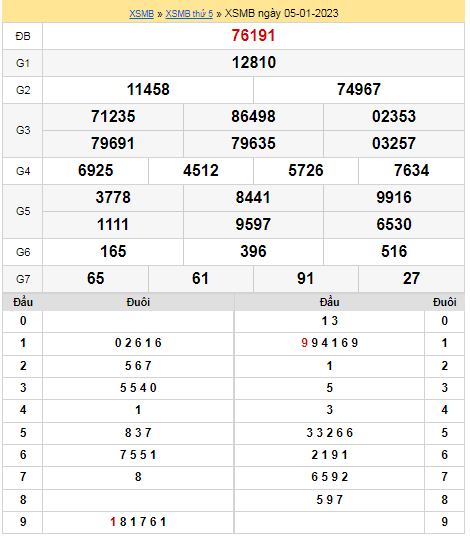
Task: Select G3 number 86498
Action: point(253,116)
